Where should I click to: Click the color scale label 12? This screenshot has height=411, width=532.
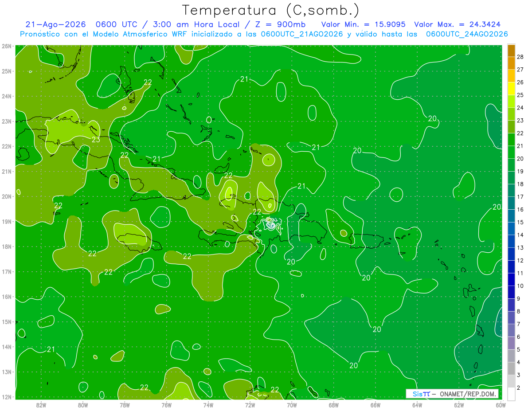pos(520,260)
